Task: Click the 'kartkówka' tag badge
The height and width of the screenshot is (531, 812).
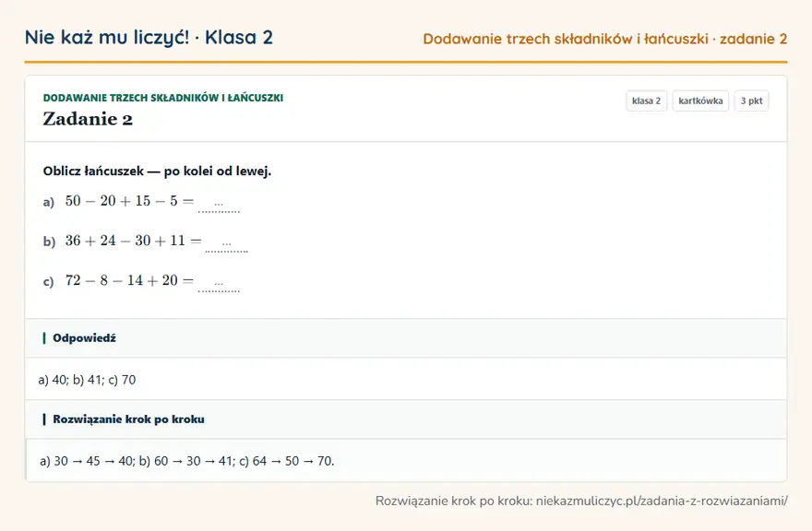Action: click(700, 100)
